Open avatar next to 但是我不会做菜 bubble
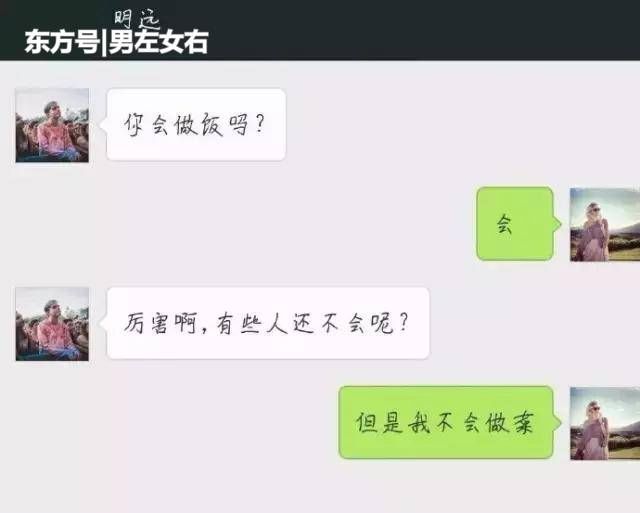This screenshot has height=513, width=640. click(x=605, y=424)
